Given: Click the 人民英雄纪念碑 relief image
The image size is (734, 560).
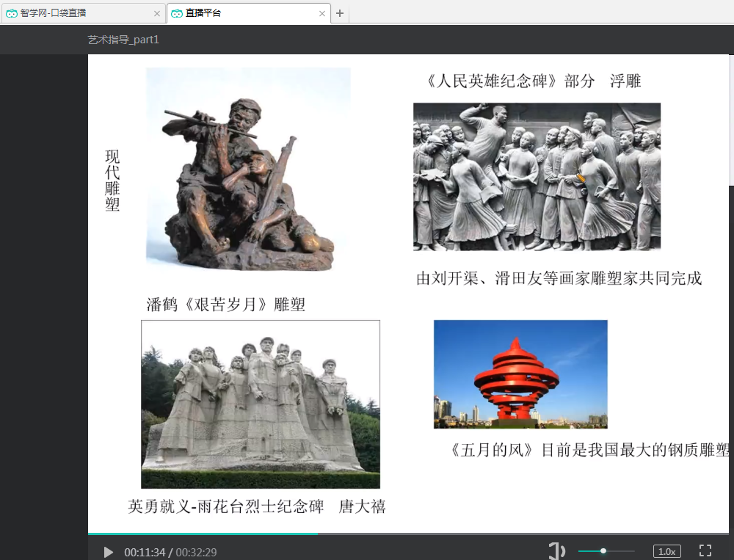Looking at the screenshot, I should (x=537, y=176).
